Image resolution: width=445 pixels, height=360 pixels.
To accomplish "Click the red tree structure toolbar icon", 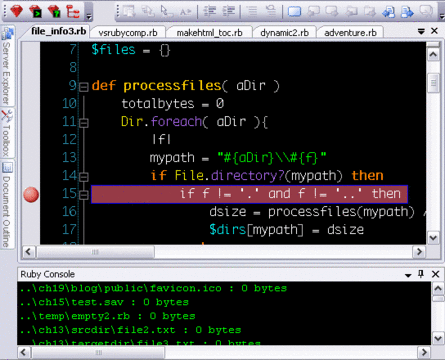I will [73, 11].
